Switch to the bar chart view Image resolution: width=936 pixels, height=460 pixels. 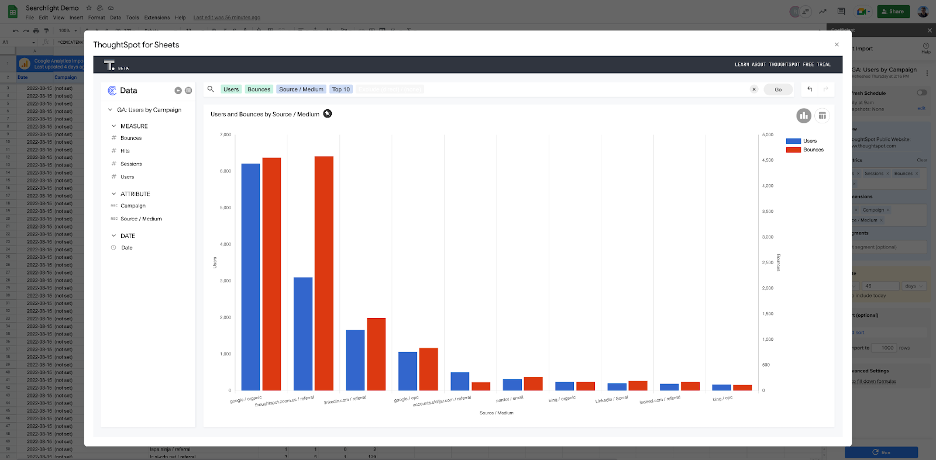point(803,116)
